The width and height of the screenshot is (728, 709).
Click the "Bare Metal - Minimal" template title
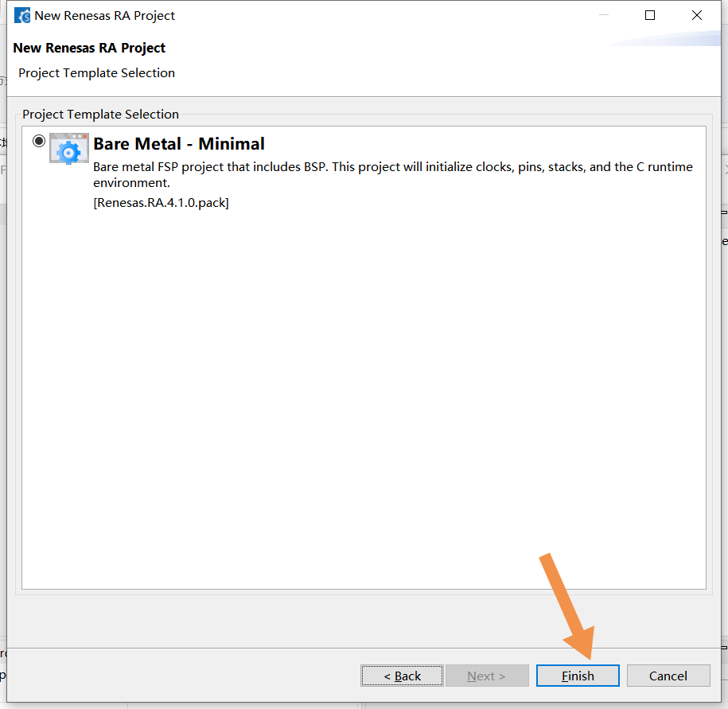179,144
